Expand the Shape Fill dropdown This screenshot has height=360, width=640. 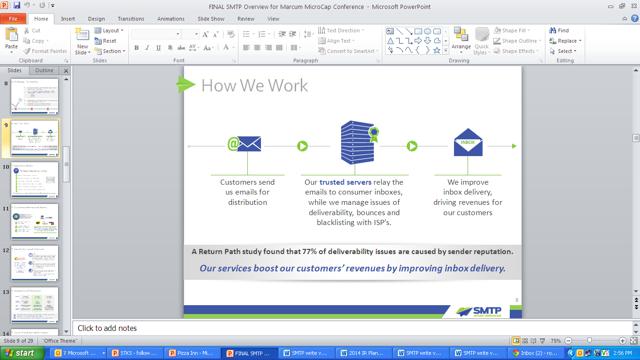(x=512, y=31)
